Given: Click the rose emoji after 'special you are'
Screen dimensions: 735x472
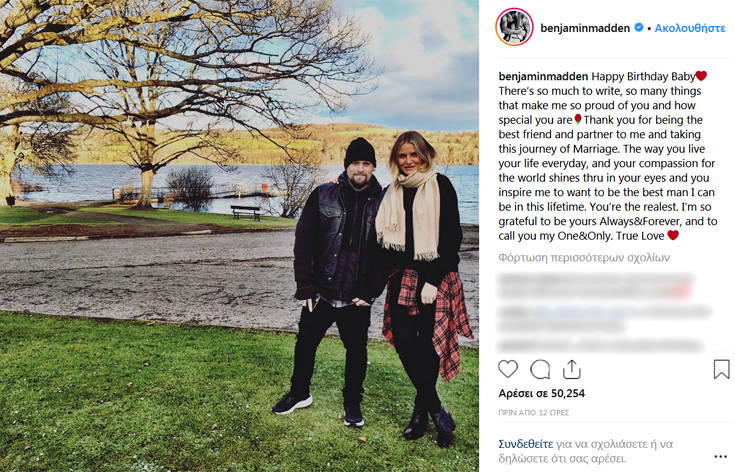Looking at the screenshot, I should [x=578, y=119].
